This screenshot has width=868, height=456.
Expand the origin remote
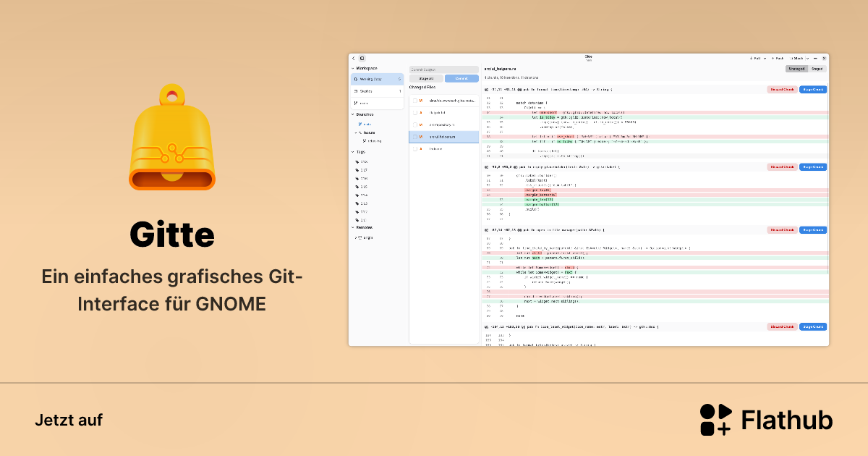(356, 237)
